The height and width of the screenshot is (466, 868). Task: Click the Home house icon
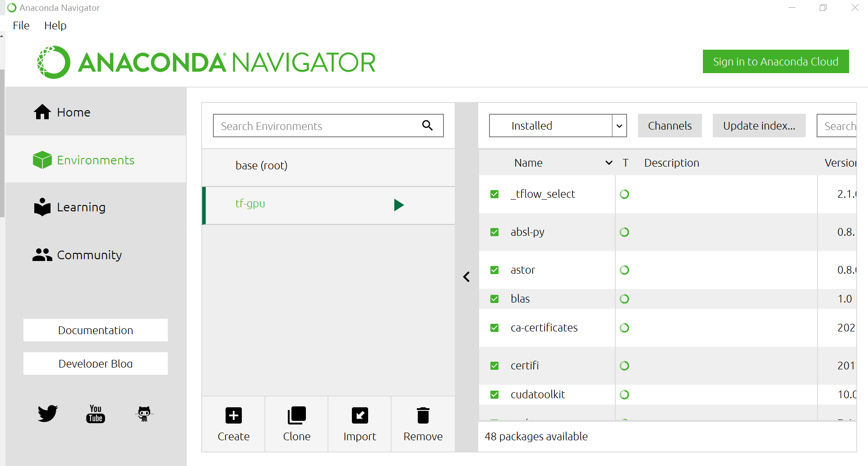(42, 112)
